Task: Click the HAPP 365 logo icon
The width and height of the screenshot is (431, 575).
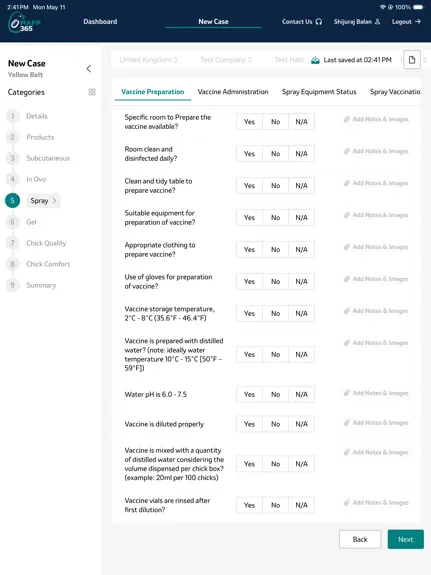Action: (x=24, y=23)
